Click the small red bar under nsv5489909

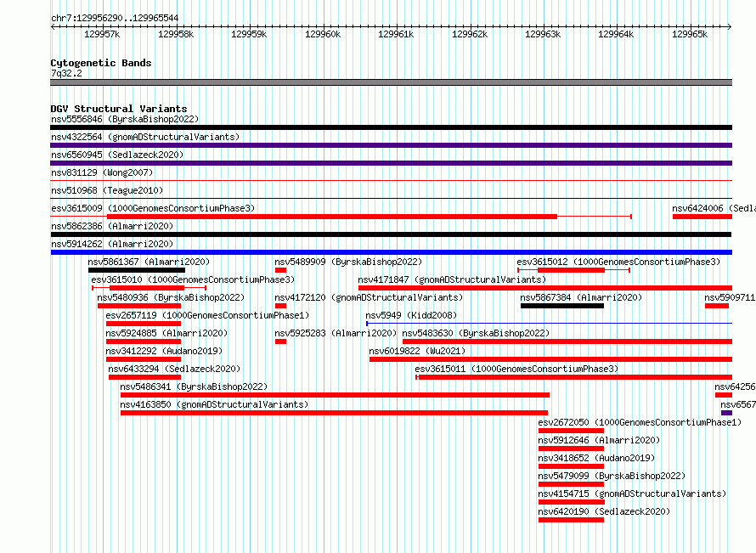[x=280, y=270]
